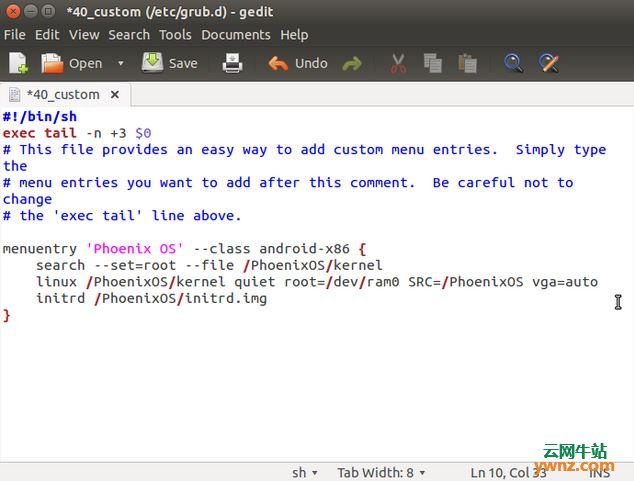Viewport: 634px width, 481px height.
Task: Click the closing brace } line
Action: click(x=6, y=315)
